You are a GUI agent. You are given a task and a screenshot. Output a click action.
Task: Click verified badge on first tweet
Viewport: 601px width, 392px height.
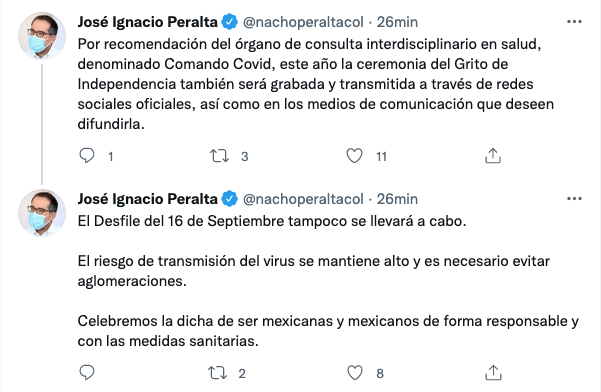(230, 22)
